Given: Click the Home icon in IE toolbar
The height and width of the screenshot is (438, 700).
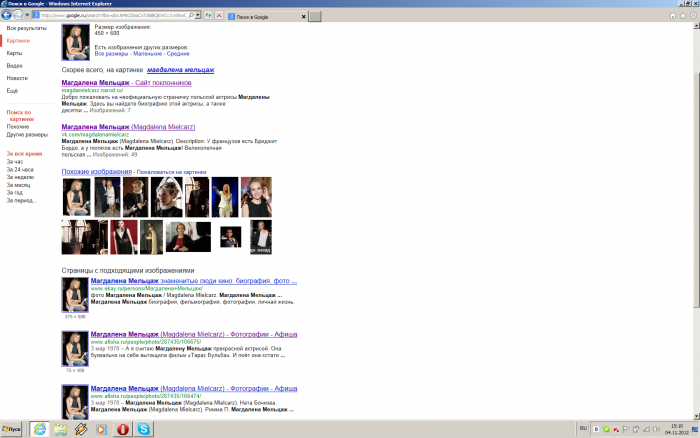Looking at the screenshot, I should point(673,16).
